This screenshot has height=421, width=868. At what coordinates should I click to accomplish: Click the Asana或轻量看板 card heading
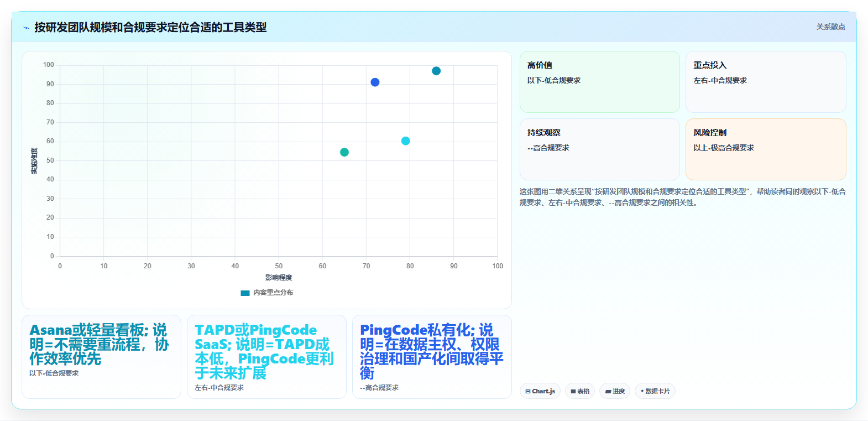click(x=100, y=345)
